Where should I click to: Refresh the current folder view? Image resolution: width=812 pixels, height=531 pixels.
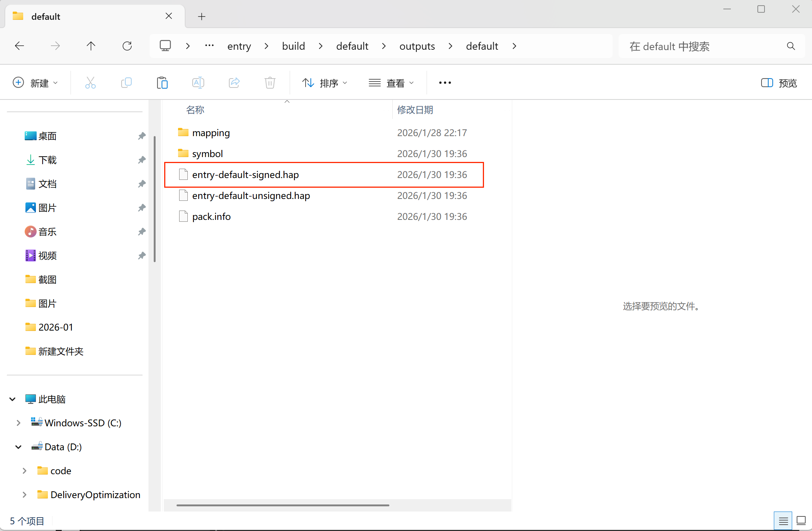[x=127, y=46]
